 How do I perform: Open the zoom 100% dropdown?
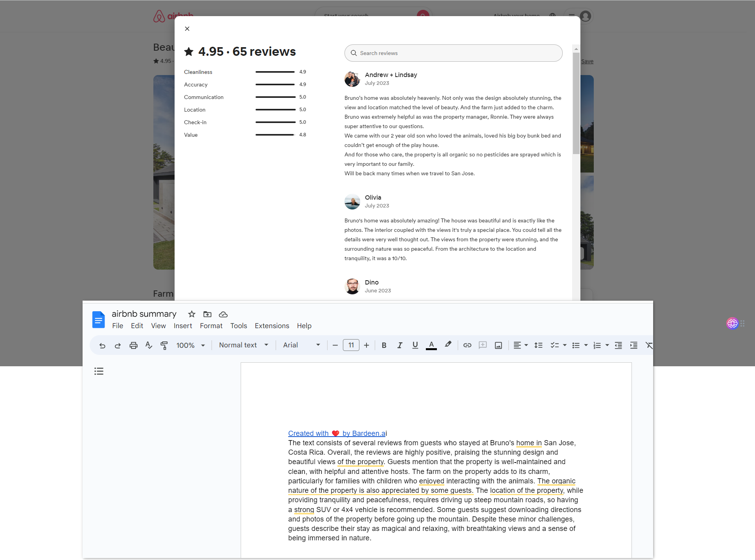pyautogui.click(x=191, y=345)
